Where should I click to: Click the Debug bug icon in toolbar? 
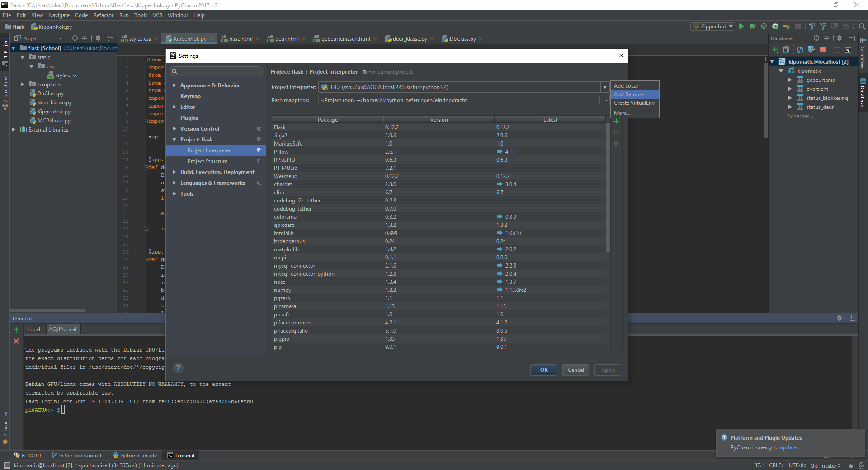click(753, 27)
